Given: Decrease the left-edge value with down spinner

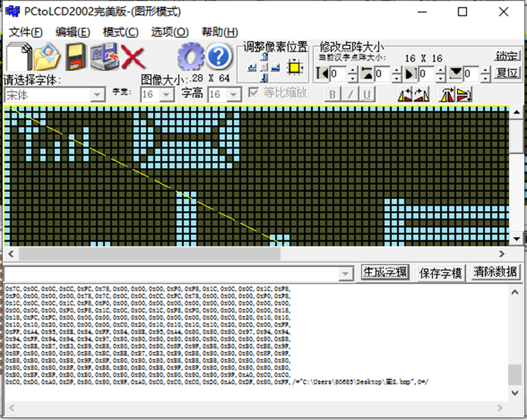Looking at the screenshot, I should (352, 79).
